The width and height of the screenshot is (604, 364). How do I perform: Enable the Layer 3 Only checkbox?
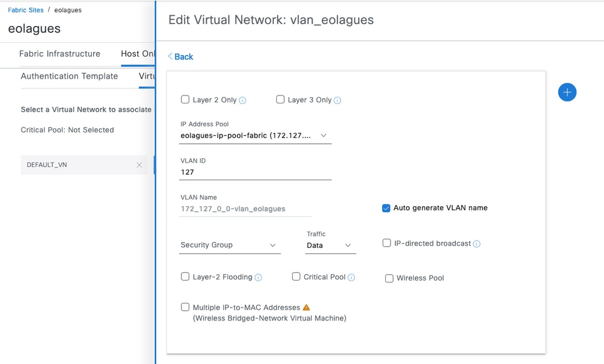point(281,100)
